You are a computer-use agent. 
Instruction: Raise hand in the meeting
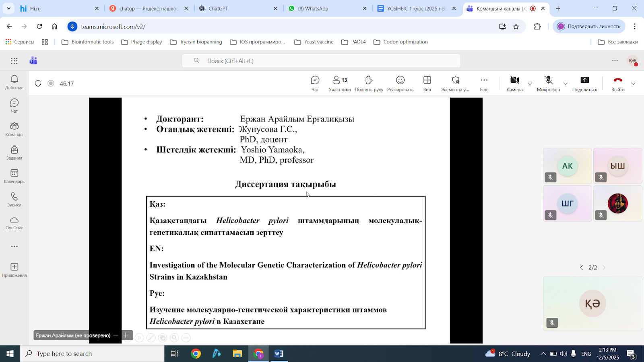[x=369, y=83]
